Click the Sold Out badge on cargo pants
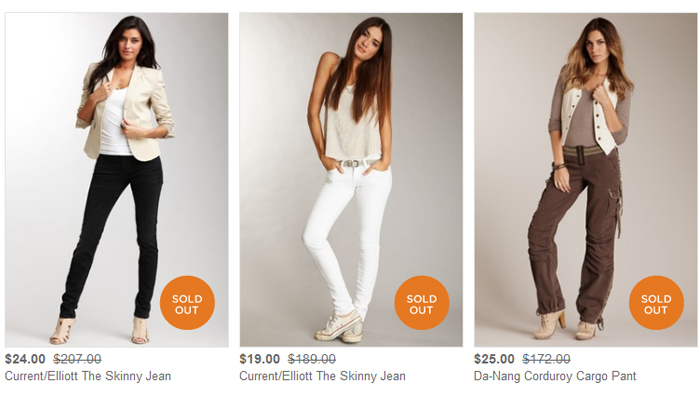Image resolution: width=700 pixels, height=397 pixels. tap(656, 303)
